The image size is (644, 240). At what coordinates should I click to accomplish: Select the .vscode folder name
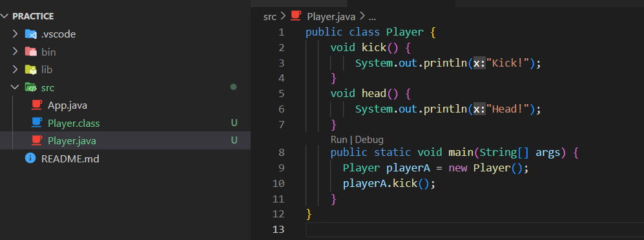click(58, 34)
